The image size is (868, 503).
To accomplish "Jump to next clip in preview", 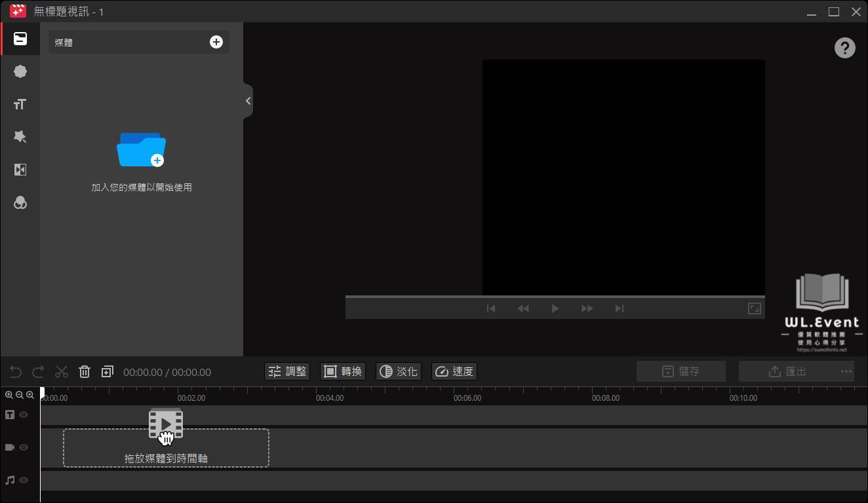I will [x=620, y=308].
